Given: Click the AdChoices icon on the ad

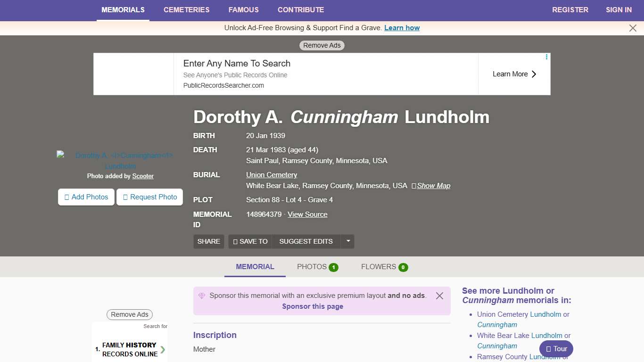Looking at the screenshot, I should (546, 57).
